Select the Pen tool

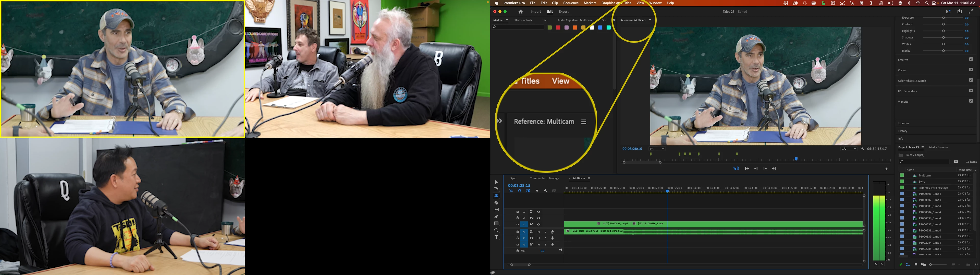(496, 216)
